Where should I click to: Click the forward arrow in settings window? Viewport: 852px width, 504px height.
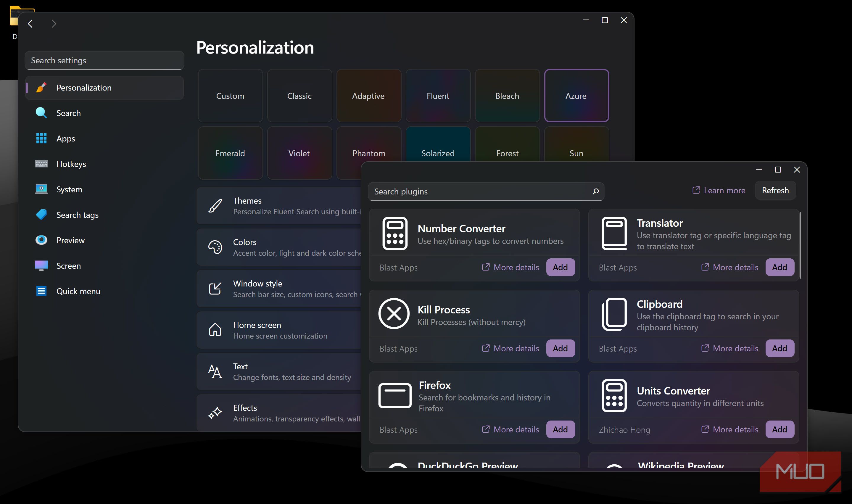pyautogui.click(x=54, y=24)
